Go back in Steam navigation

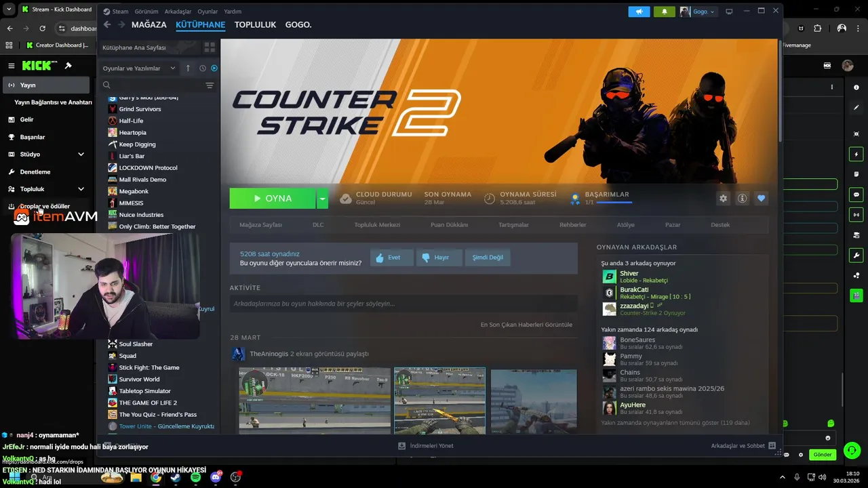107,25
